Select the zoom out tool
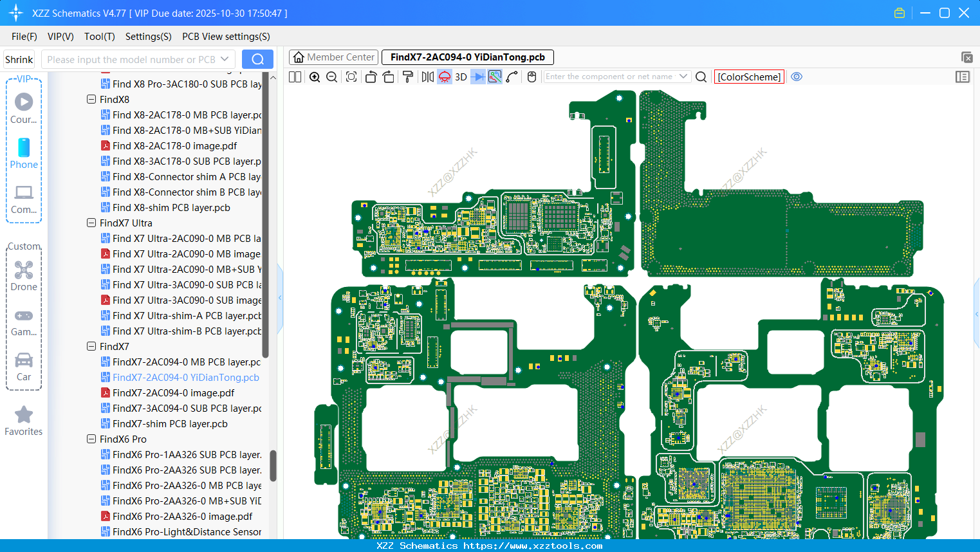Screen dimensions: 980x552 point(331,77)
